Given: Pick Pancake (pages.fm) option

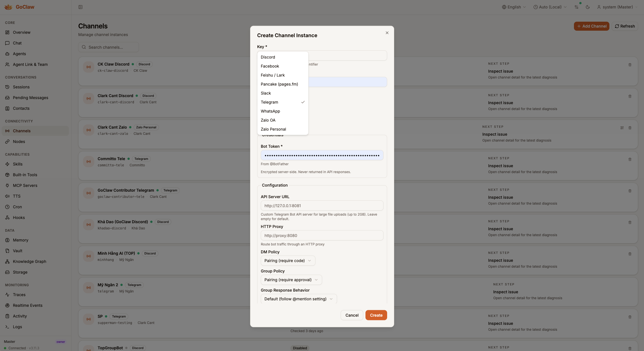Looking at the screenshot, I should click(283, 84).
